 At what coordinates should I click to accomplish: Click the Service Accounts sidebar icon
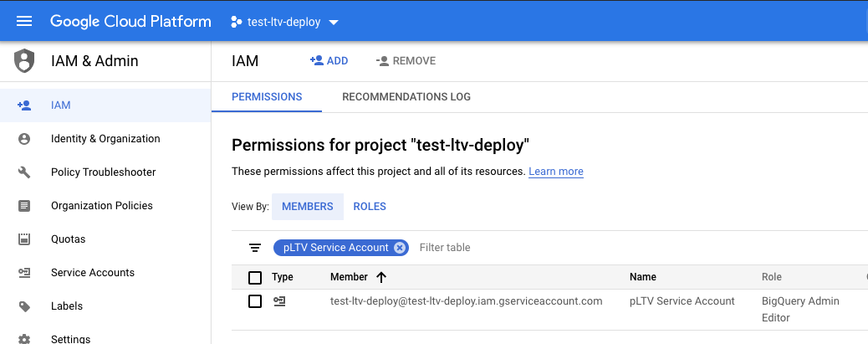[24, 273]
